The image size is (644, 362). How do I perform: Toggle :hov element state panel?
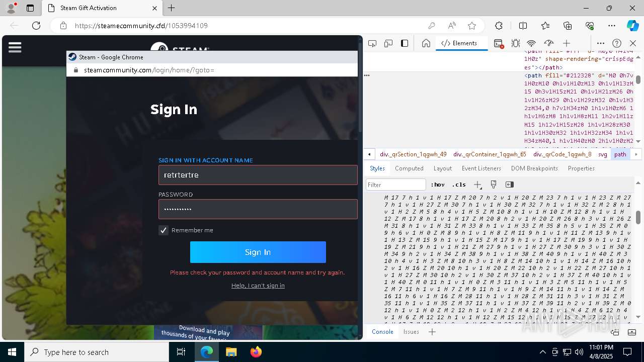[438, 185]
